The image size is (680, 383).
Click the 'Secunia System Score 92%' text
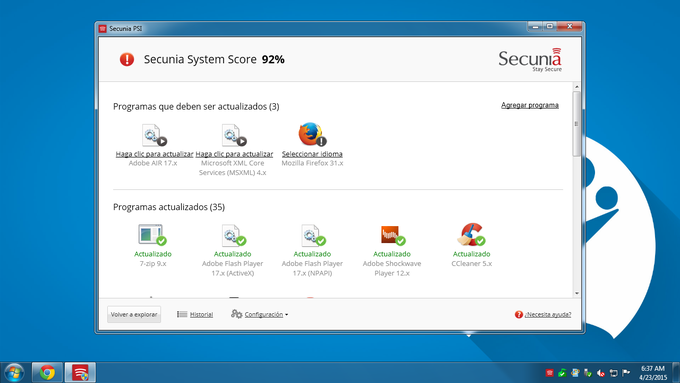(214, 59)
